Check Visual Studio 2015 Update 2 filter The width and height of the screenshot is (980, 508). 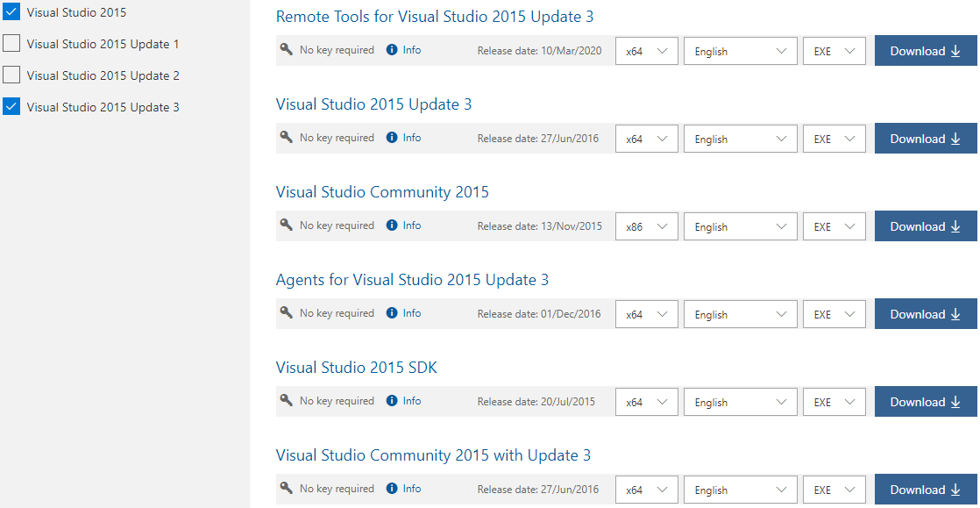pyautogui.click(x=12, y=75)
